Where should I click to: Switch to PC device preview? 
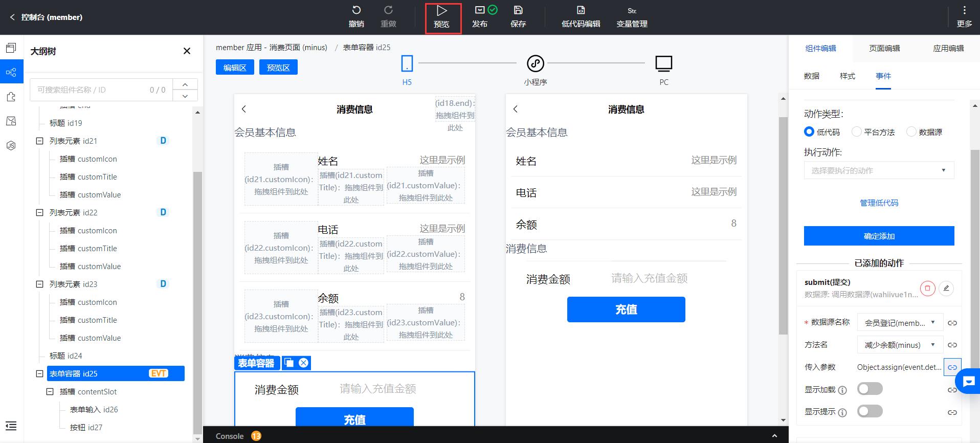[664, 70]
